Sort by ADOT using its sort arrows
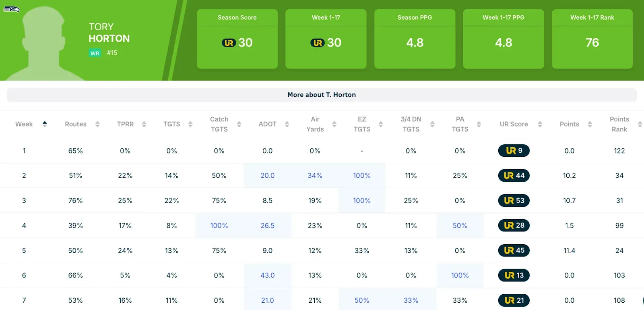This screenshot has height=310, width=644. [x=287, y=124]
